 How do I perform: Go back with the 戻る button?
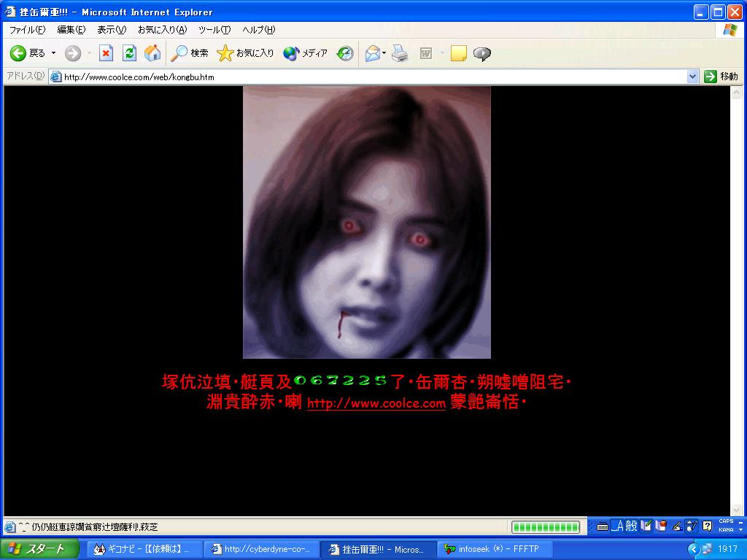pos(28,53)
